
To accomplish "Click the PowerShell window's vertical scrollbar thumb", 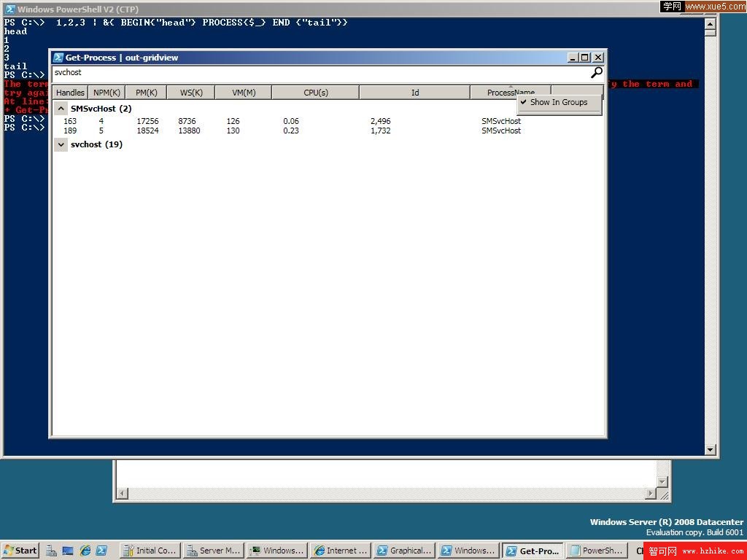I will (711, 33).
